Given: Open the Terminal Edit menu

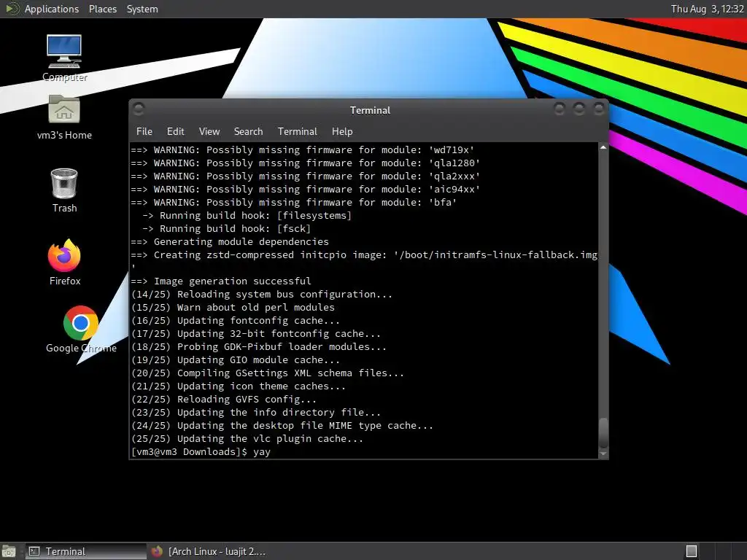Looking at the screenshot, I should [x=175, y=131].
